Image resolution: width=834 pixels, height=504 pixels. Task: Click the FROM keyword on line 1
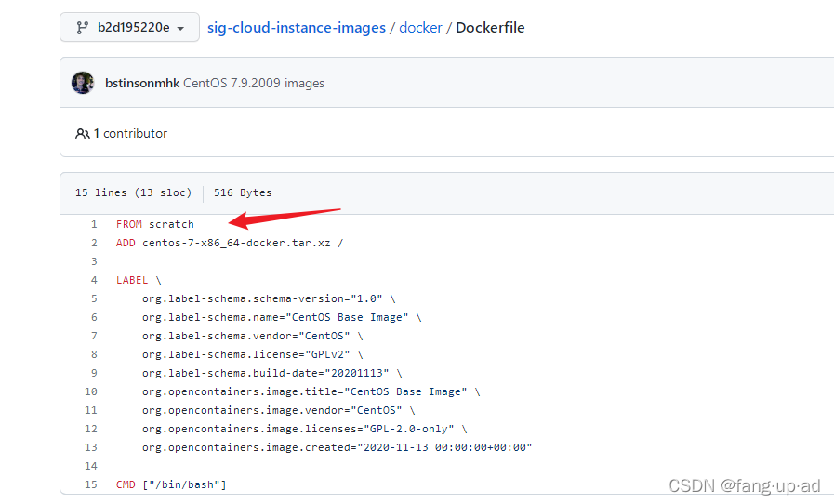[128, 224]
